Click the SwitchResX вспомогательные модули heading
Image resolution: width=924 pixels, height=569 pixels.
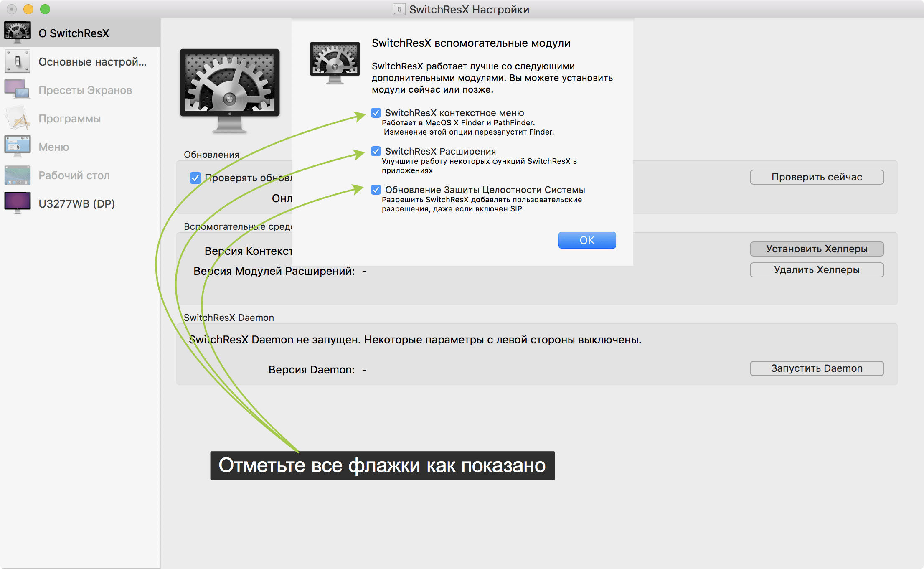pyautogui.click(x=471, y=43)
